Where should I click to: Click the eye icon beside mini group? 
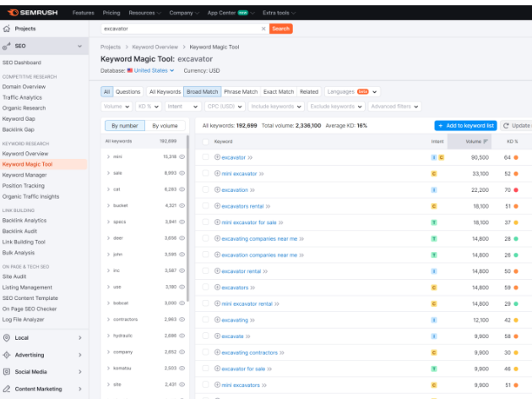[182, 157]
